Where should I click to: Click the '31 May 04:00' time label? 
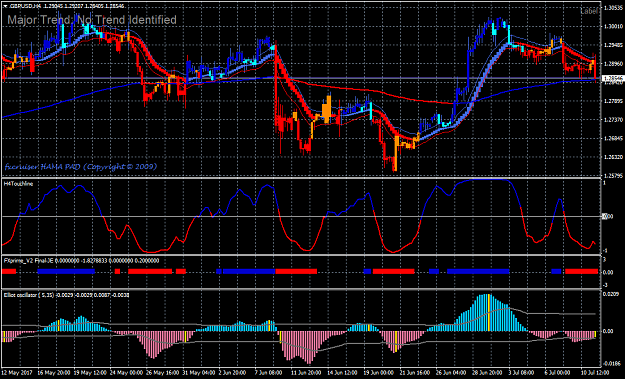coord(198,373)
